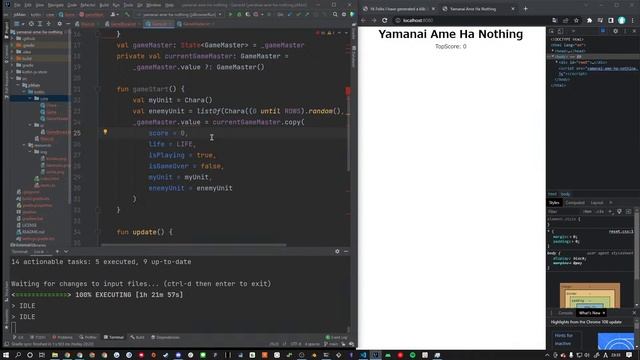
Task: Click the terminal '100% EXECUTING' progress line
Action: (98, 295)
